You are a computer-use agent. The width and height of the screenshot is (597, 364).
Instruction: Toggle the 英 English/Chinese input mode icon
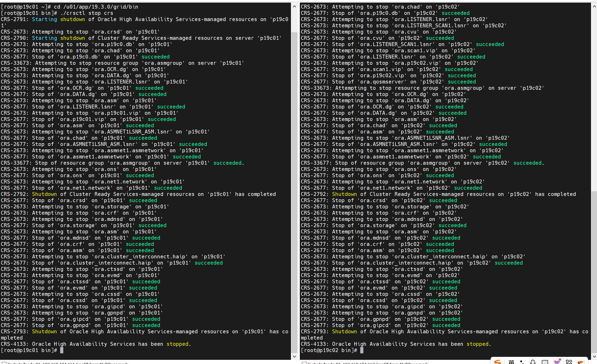[x=511, y=362]
